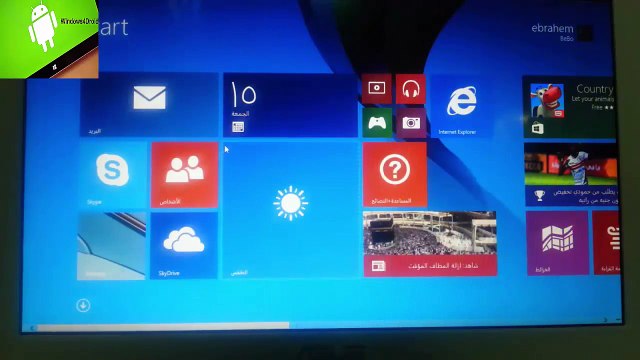Open the Store tile with Country game
Viewport: 640px width, 360px height.
570,107
